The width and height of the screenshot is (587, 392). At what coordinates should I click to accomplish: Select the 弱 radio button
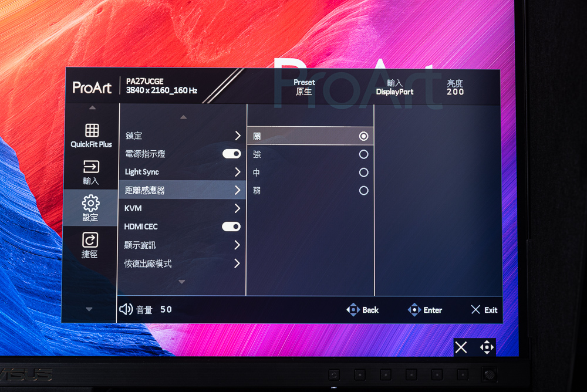(x=363, y=191)
